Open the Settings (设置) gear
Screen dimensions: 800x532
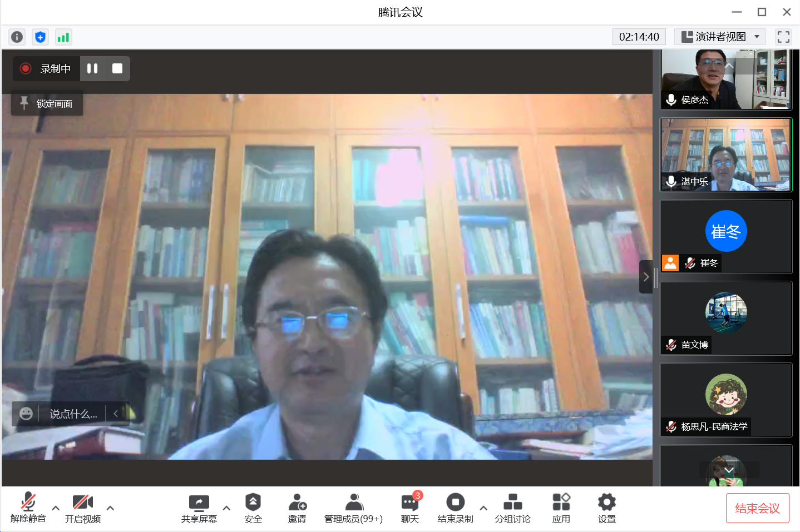606,508
